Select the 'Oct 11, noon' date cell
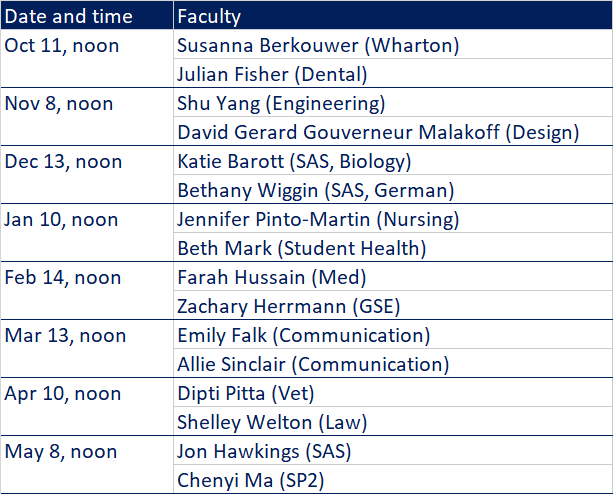The height and width of the screenshot is (494, 613). tap(87, 59)
